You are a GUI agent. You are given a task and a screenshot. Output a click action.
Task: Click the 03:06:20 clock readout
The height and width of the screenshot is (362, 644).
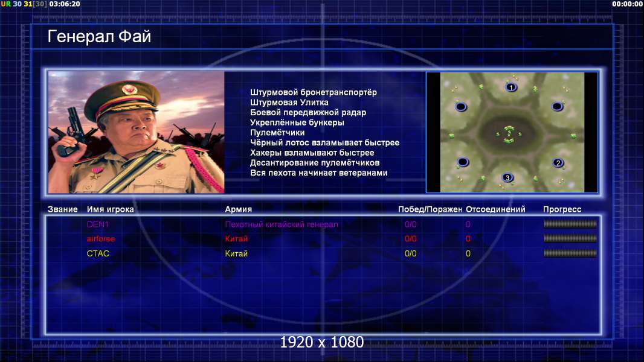[x=65, y=4]
